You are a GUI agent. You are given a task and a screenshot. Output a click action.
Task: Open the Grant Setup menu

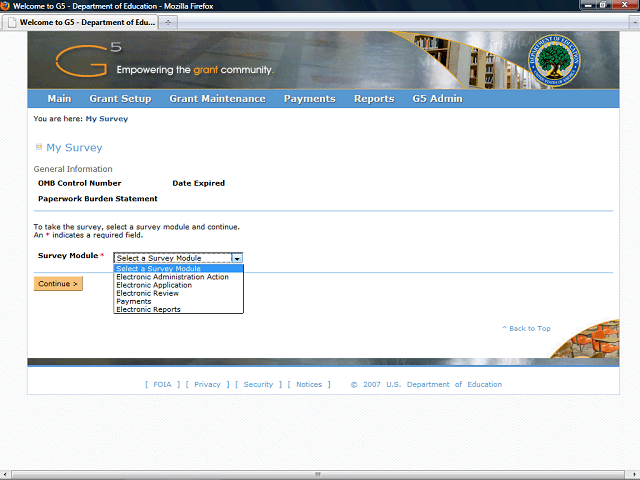tap(120, 99)
